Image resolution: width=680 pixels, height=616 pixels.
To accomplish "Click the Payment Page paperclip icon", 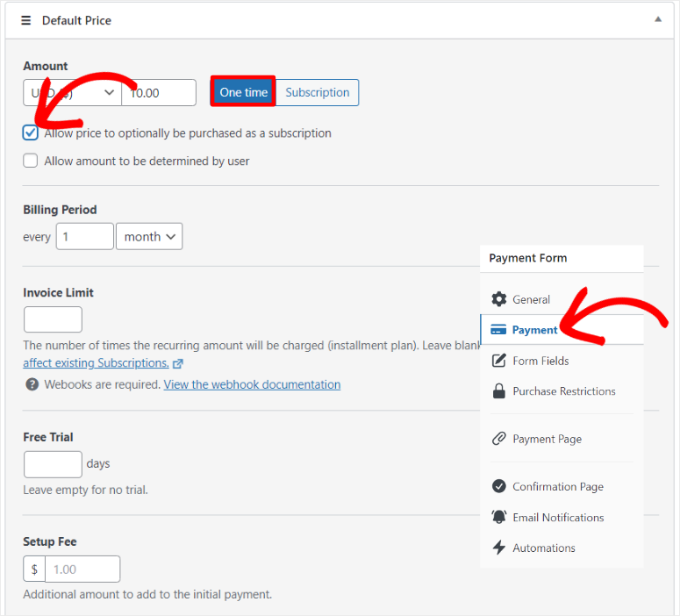I will [499, 439].
